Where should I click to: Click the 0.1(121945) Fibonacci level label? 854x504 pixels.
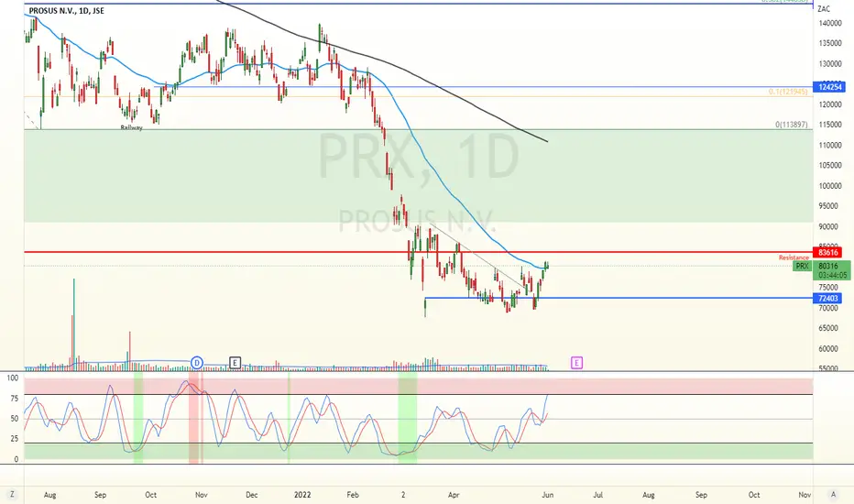(788, 92)
